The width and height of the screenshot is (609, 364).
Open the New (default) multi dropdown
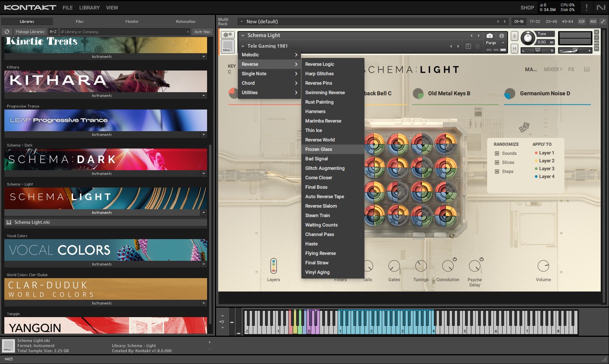[241, 22]
